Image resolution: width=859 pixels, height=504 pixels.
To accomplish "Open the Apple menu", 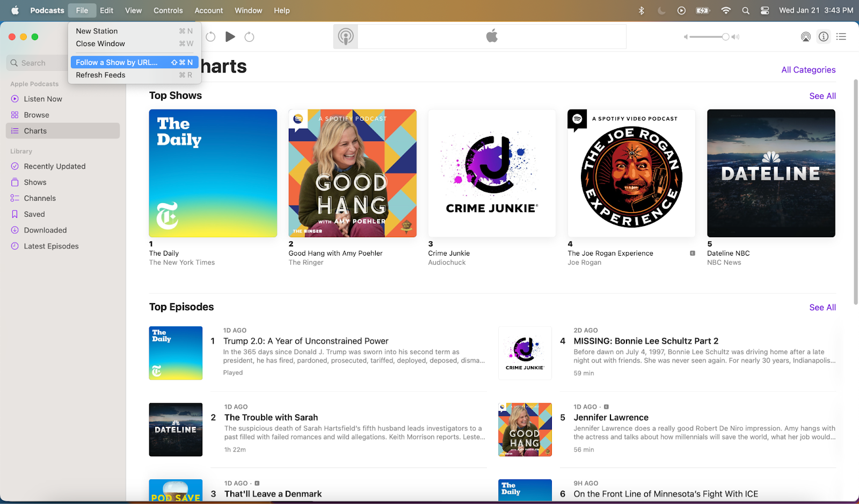I will tap(15, 10).
